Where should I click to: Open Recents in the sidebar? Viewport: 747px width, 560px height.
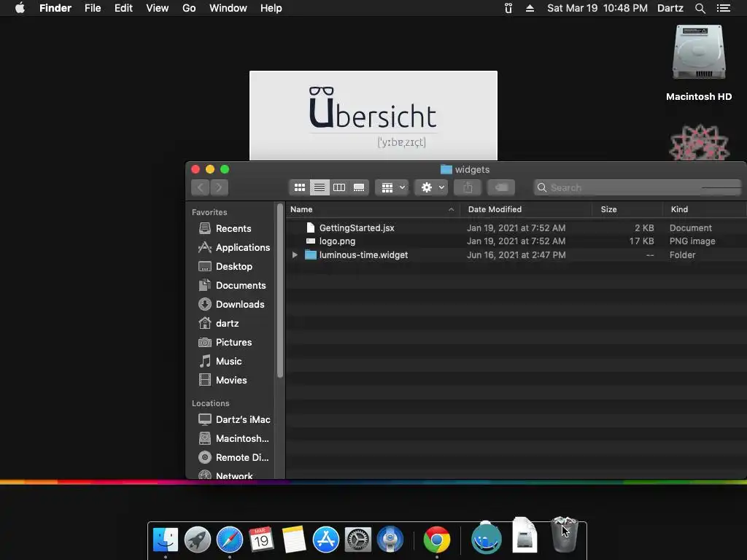tap(233, 228)
